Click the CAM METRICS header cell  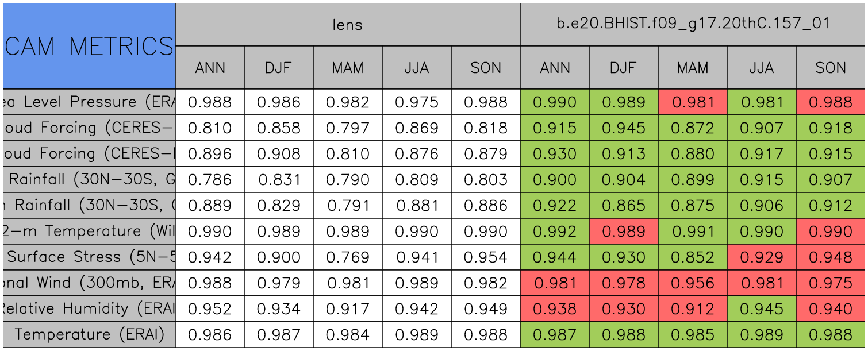click(89, 46)
